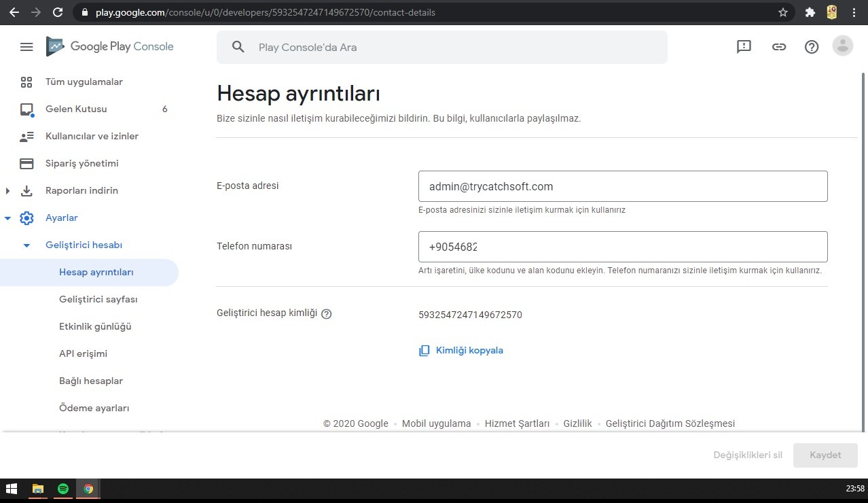
Task: Open Spotify from the taskbar
Action: [x=63, y=489]
